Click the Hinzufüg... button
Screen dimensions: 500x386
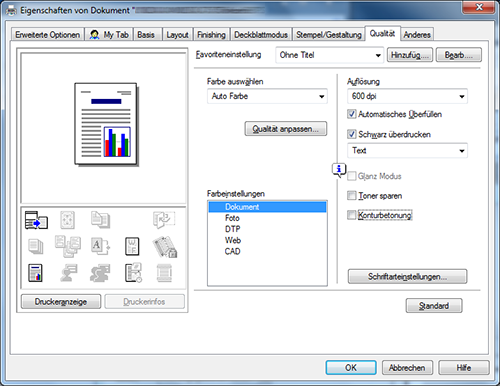410,55
